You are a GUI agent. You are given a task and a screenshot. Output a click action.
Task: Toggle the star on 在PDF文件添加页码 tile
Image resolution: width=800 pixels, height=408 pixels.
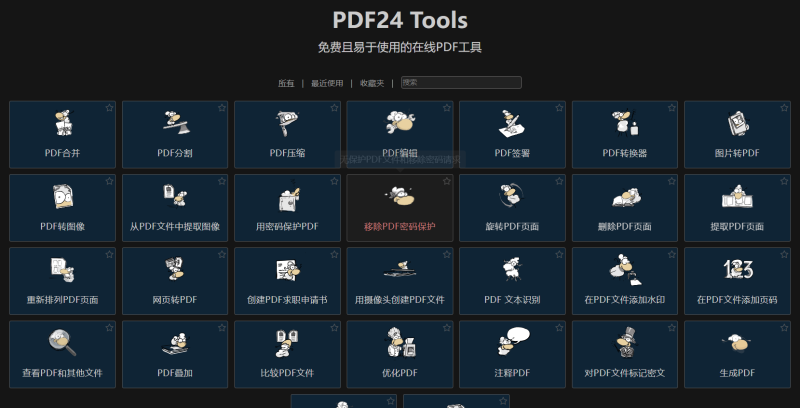tap(784, 254)
